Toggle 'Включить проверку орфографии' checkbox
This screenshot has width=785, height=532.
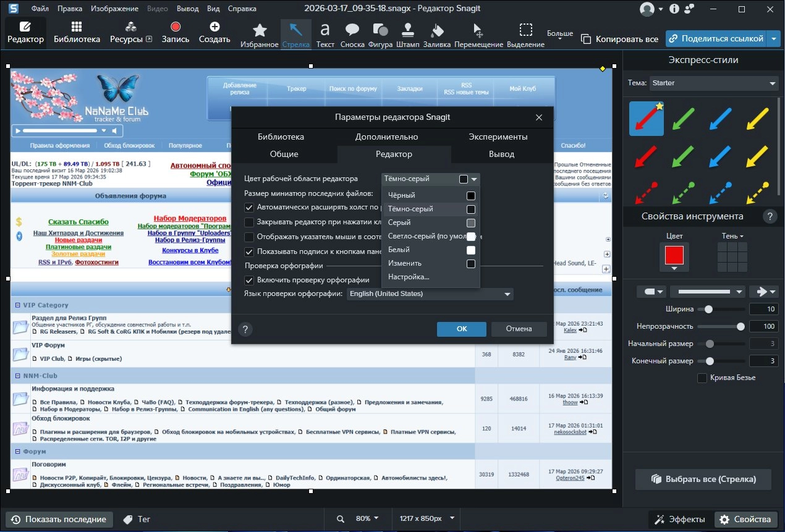click(249, 280)
